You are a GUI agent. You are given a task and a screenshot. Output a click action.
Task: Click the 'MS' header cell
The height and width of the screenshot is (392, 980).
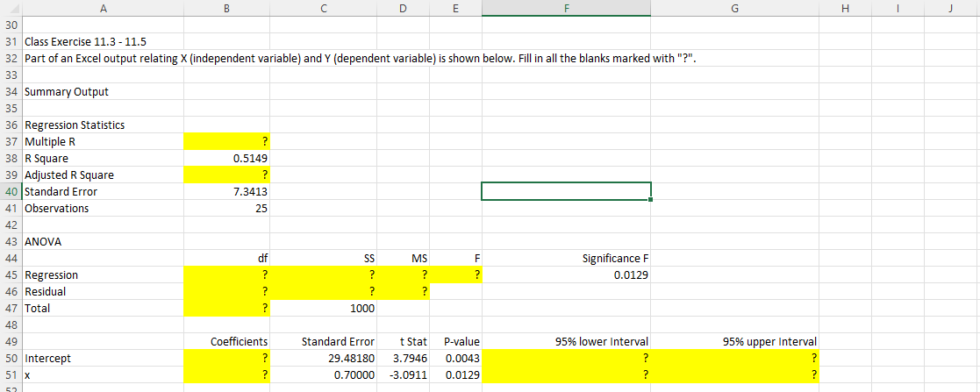coord(403,258)
